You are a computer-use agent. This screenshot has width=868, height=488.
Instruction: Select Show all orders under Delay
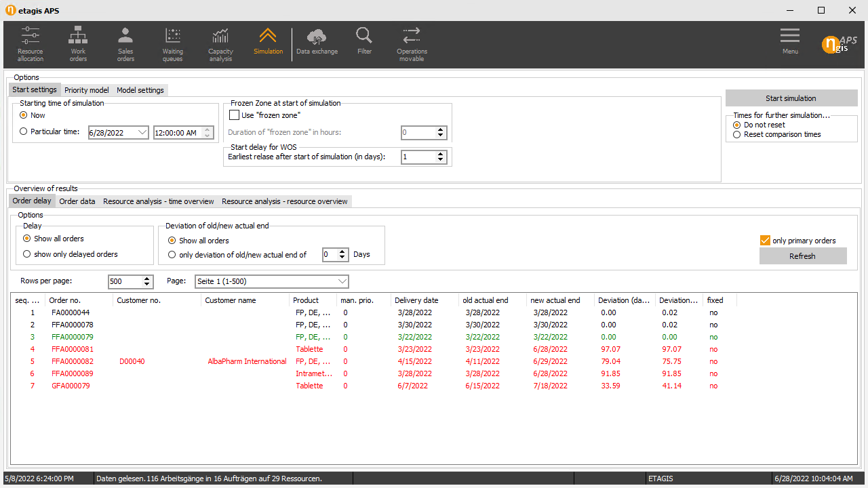27,239
